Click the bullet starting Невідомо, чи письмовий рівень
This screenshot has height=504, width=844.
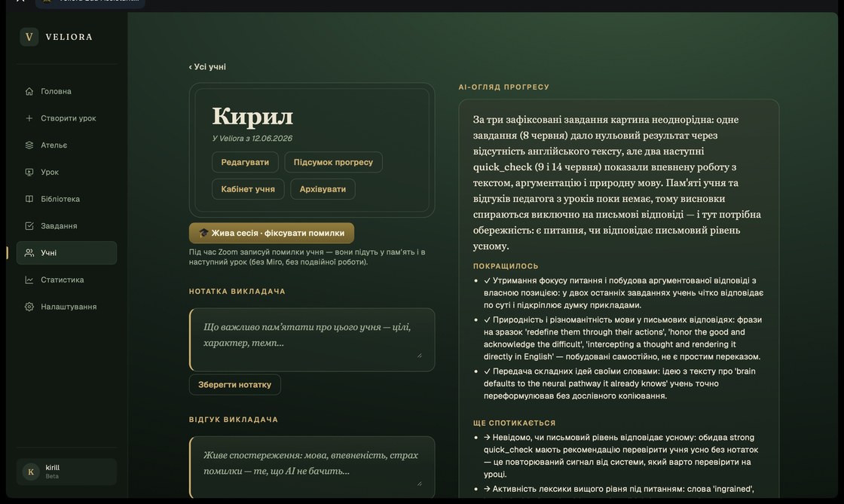(621, 456)
